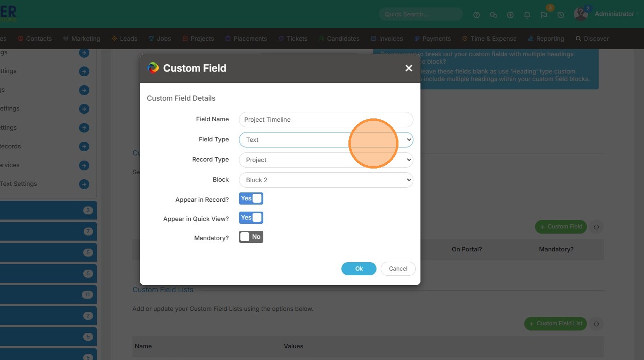Click the green + Custom Field button

pyautogui.click(x=561, y=227)
